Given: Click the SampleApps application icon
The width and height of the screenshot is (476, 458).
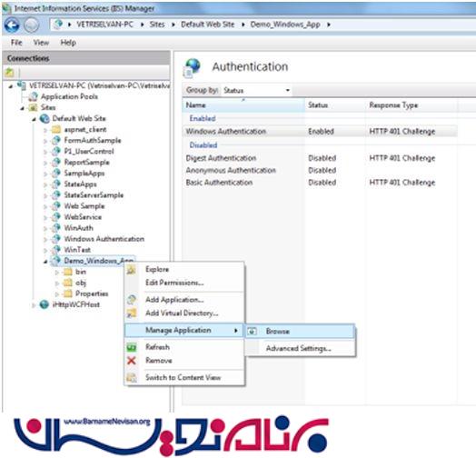Looking at the screenshot, I should coord(56,174).
